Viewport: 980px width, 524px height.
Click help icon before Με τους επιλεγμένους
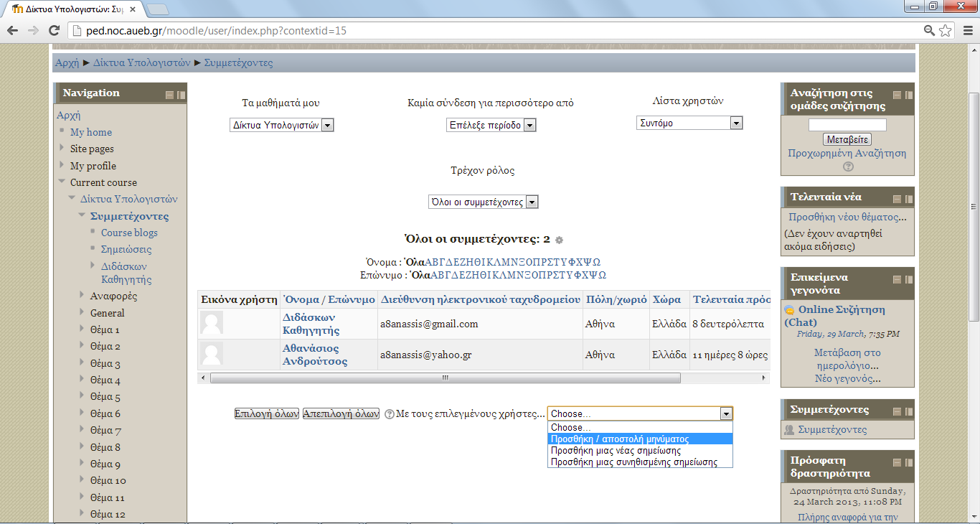pos(390,414)
